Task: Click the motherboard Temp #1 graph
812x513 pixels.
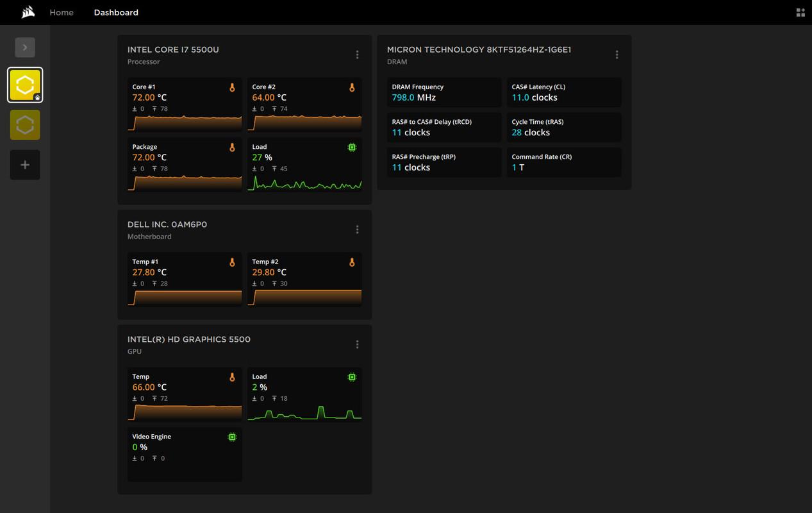Action: coord(185,298)
